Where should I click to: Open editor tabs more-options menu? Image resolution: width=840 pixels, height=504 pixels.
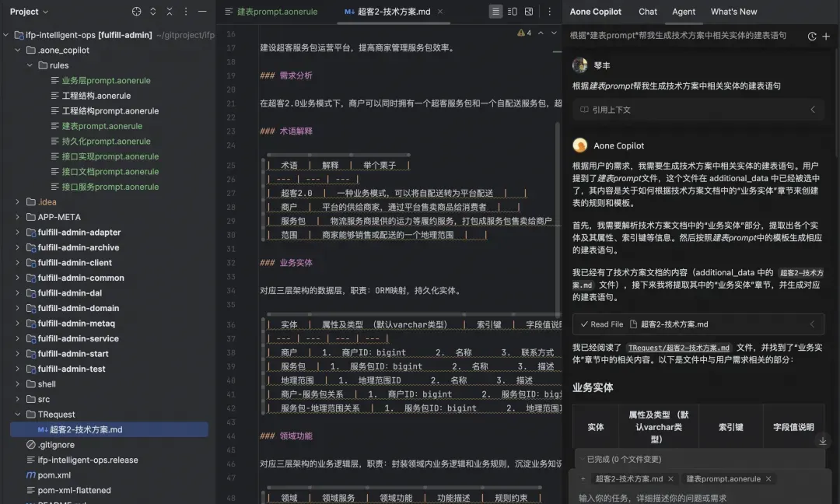click(x=549, y=11)
